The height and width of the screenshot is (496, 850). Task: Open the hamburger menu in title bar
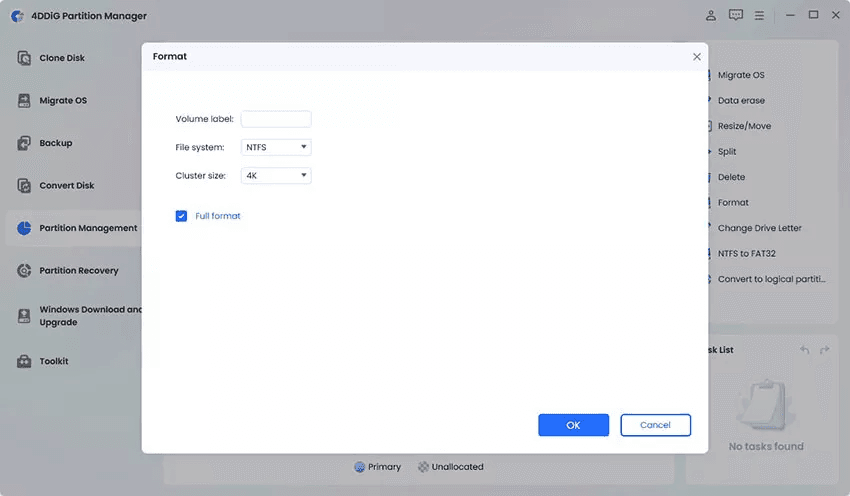pos(760,16)
